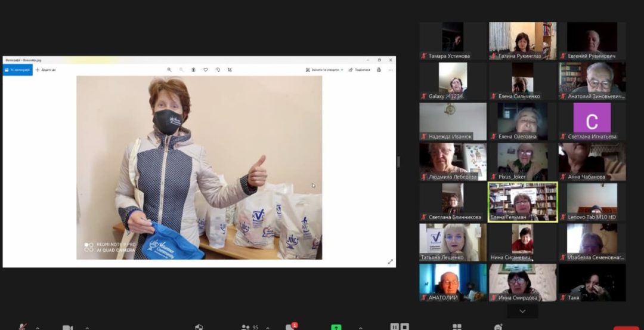
Task: Delete the photo with trash icon
Action: (x=193, y=70)
